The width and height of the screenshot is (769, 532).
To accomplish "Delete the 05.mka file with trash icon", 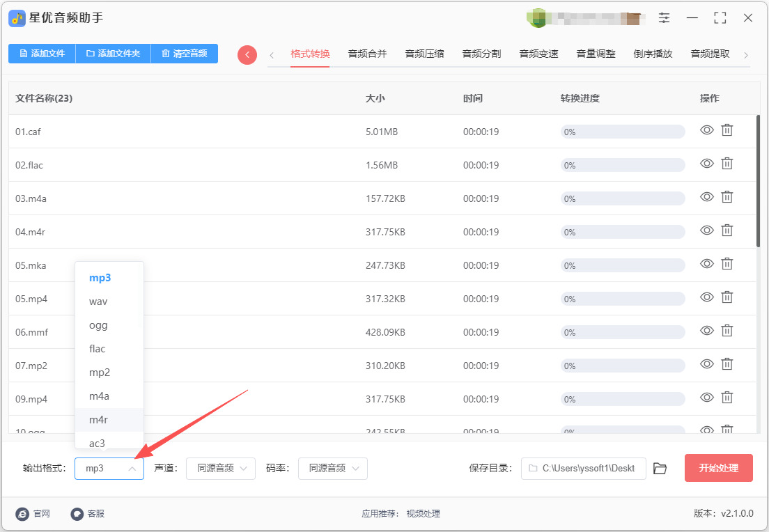I will (727, 264).
